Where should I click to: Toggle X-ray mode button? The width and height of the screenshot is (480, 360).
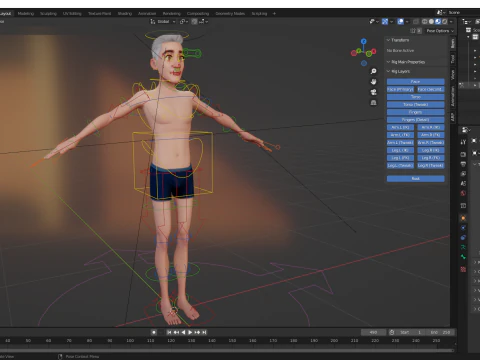pos(416,21)
